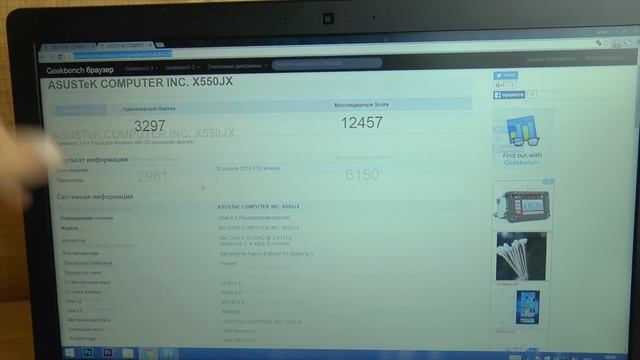Click the Find out with Geekbench link
Screen dimensions: 640x360
(522, 159)
